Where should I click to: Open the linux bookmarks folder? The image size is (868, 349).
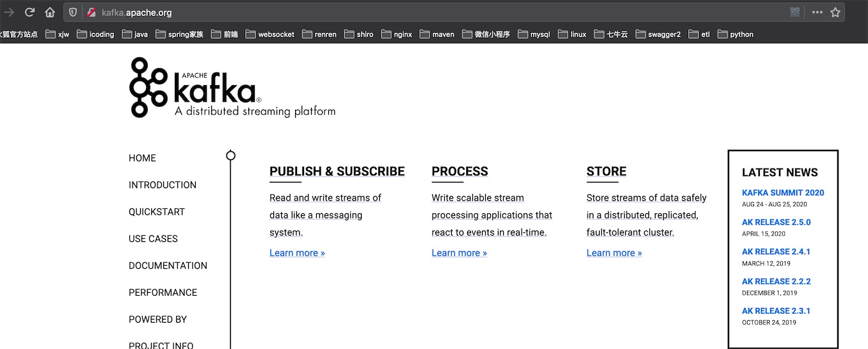pos(572,34)
